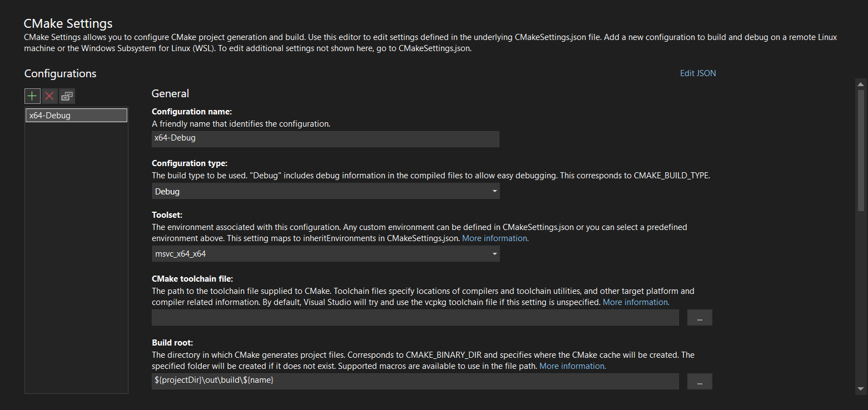
Task: Click the Toolset label
Action: coord(167,215)
